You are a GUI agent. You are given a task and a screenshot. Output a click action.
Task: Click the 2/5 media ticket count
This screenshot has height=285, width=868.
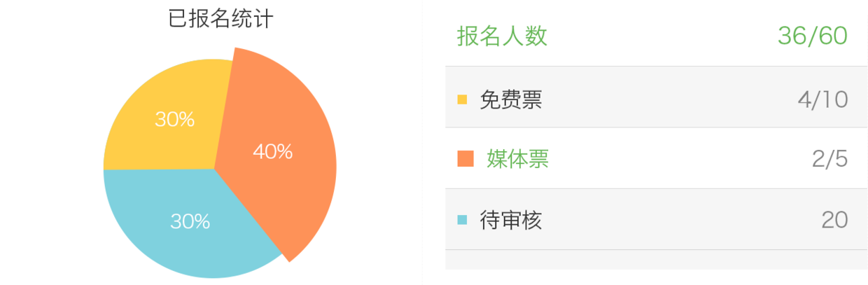tap(829, 160)
